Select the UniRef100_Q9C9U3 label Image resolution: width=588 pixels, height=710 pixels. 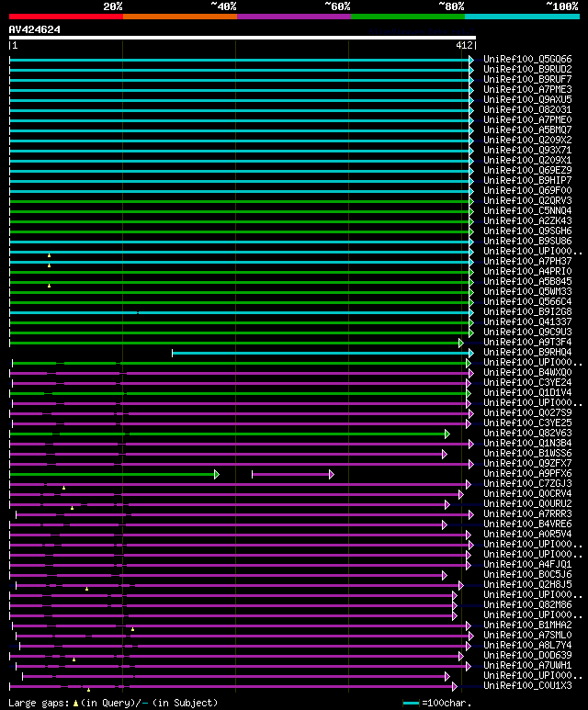[527, 332]
